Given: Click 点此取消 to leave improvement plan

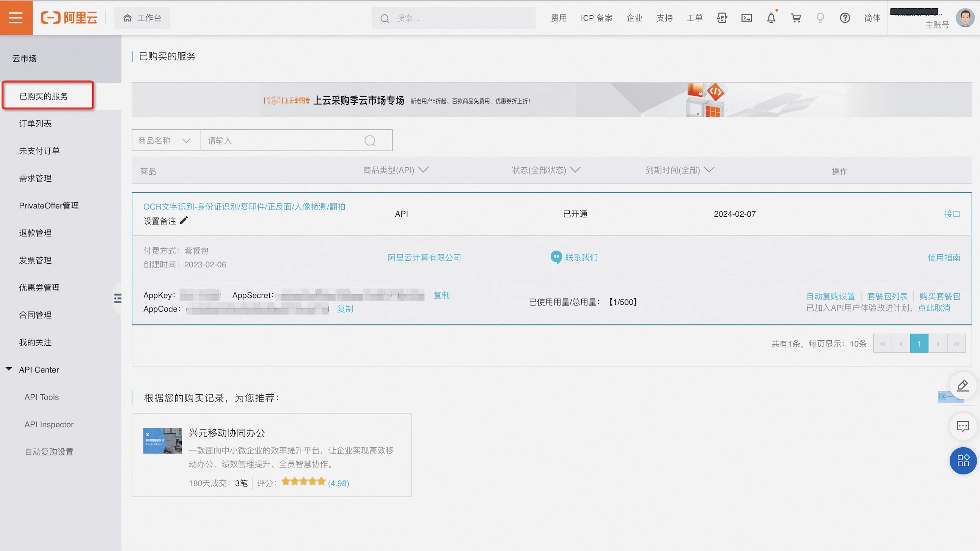Looking at the screenshot, I should [934, 308].
